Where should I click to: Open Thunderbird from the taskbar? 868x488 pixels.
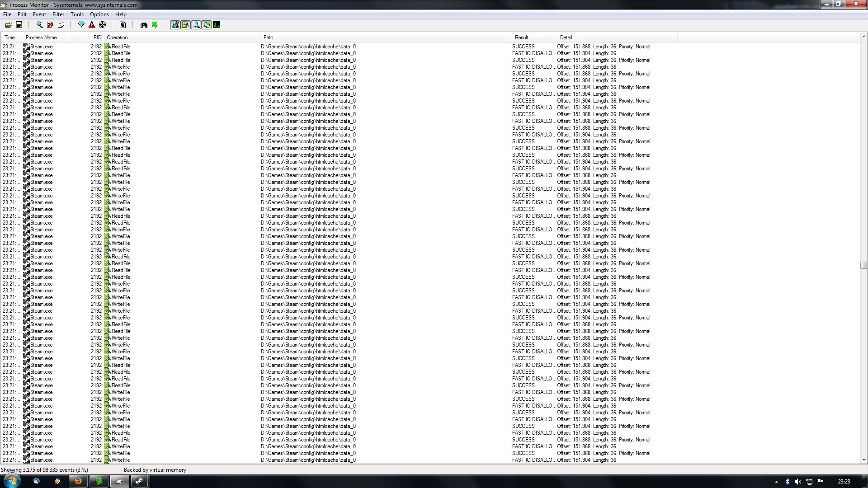coord(36,481)
